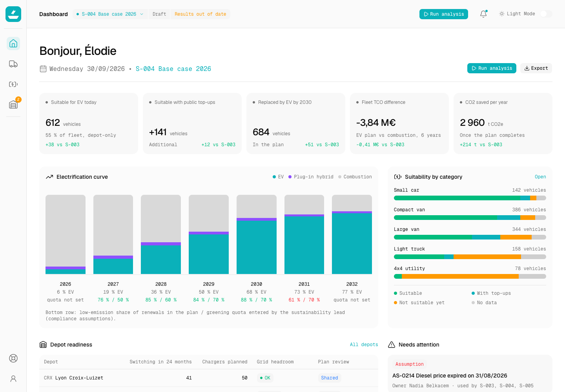Click the Electrification curve trend icon

[x=49, y=177]
